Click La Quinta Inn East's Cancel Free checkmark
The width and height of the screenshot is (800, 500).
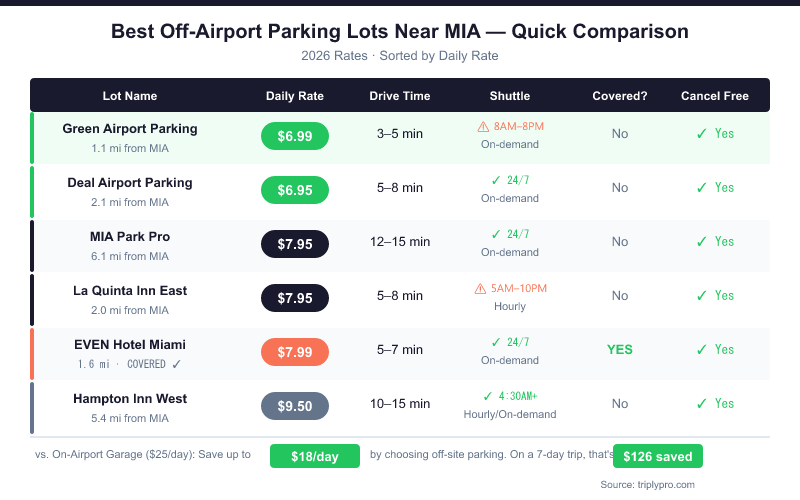click(702, 295)
